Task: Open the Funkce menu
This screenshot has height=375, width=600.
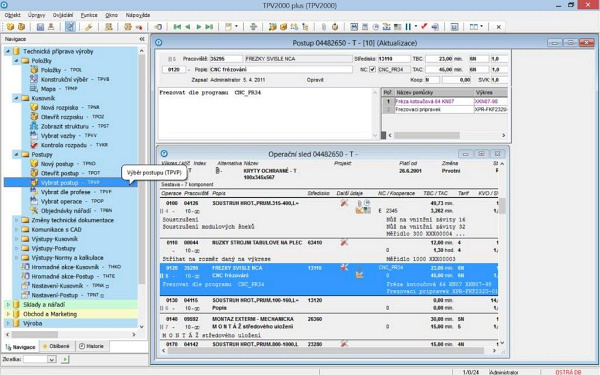Action: [x=89, y=15]
